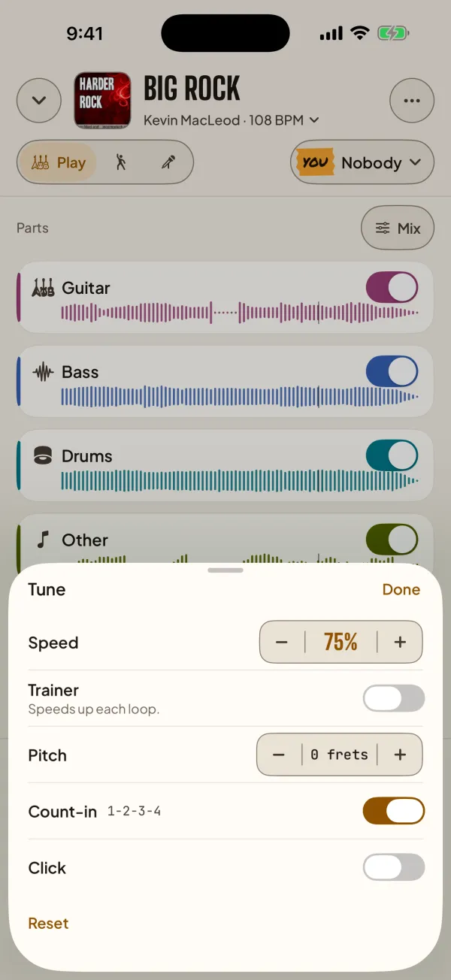Open the Mix sliders button
Viewport: 451px width, 980px height.
(398, 228)
